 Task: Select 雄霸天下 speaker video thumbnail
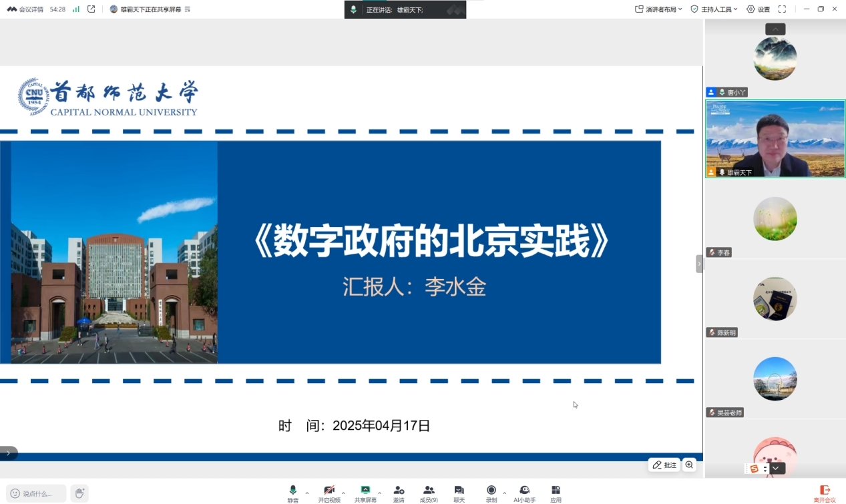pyautogui.click(x=775, y=139)
